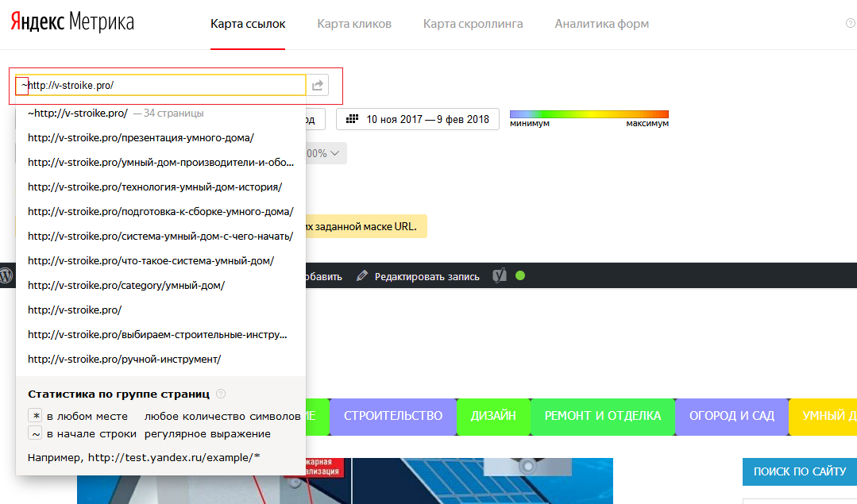Click the help question mark icon at top right

point(851,23)
